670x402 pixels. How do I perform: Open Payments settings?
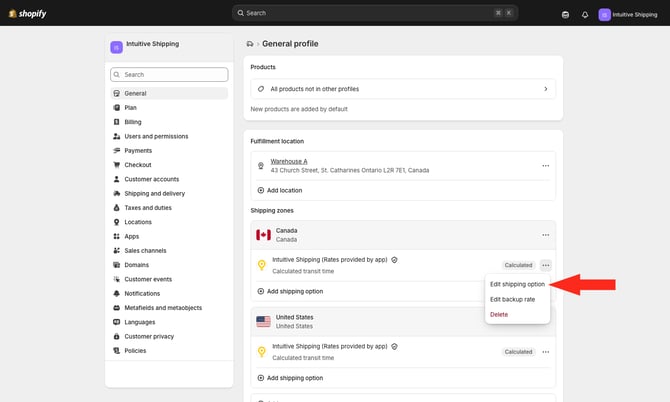click(169, 150)
